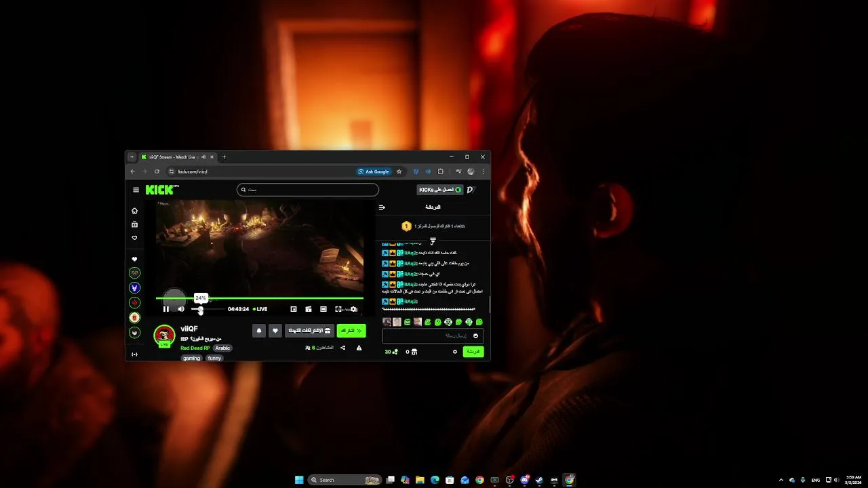Select the viiQF Stream browser tab
Viewport: 868px width, 488px height.
(178, 157)
